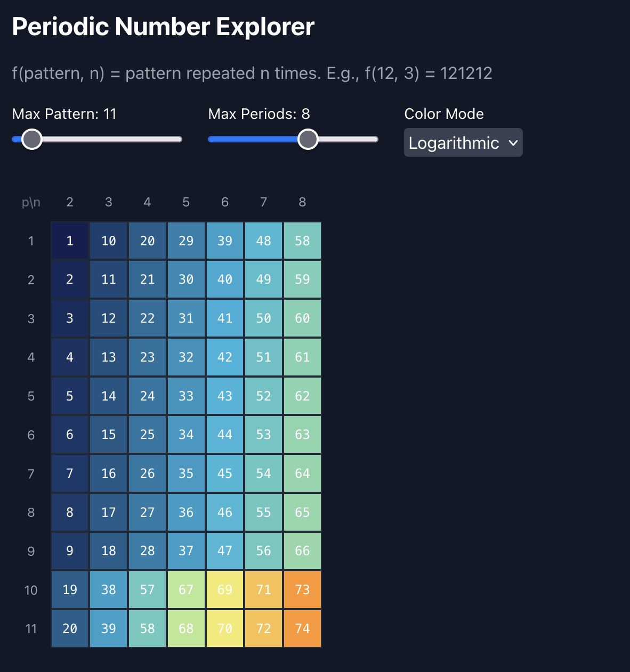Click the yellow cell showing 70
This screenshot has width=630, height=672.
(225, 629)
